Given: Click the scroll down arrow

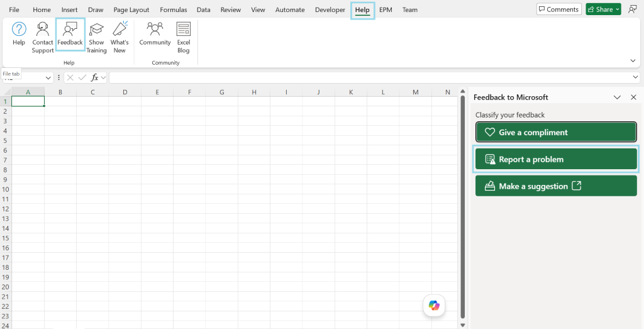Looking at the screenshot, I should point(462,325).
